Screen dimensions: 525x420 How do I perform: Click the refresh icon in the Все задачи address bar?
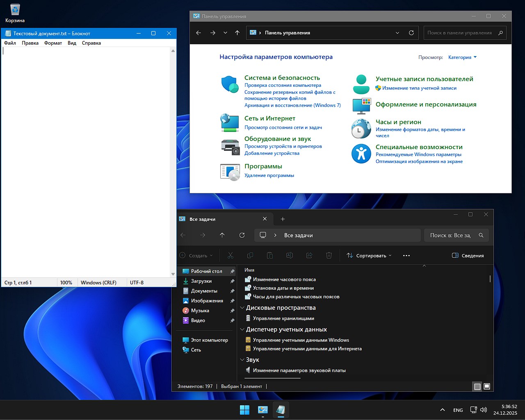coord(242,235)
